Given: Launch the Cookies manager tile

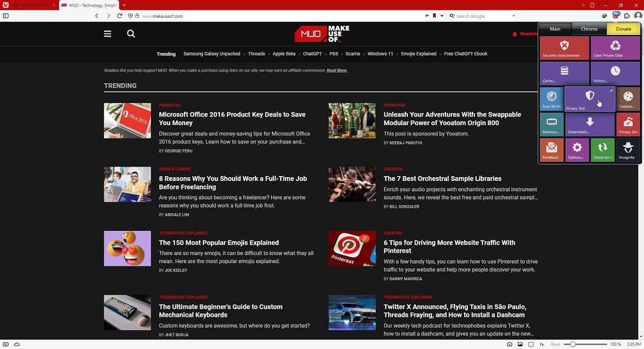Looking at the screenshot, I should tap(628, 99).
